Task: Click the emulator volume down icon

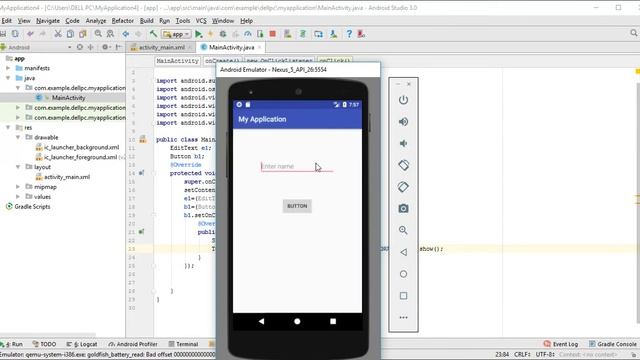Action: click(403, 143)
